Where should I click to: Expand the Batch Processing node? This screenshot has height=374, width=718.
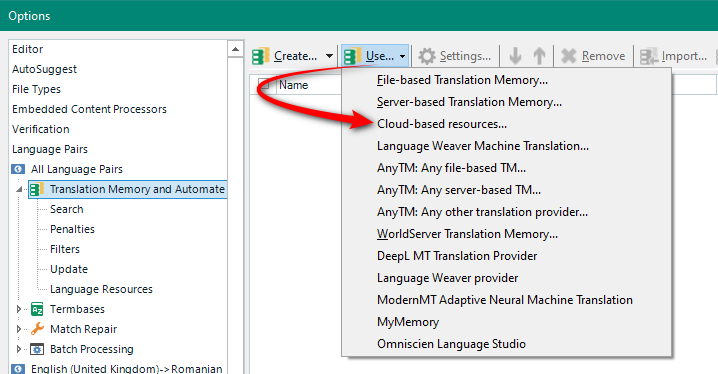[18, 349]
